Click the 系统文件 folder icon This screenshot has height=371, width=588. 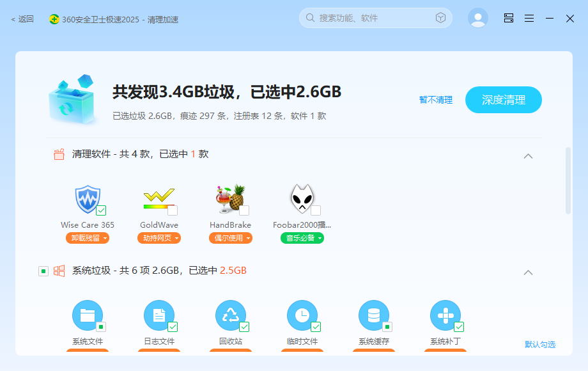(x=88, y=315)
